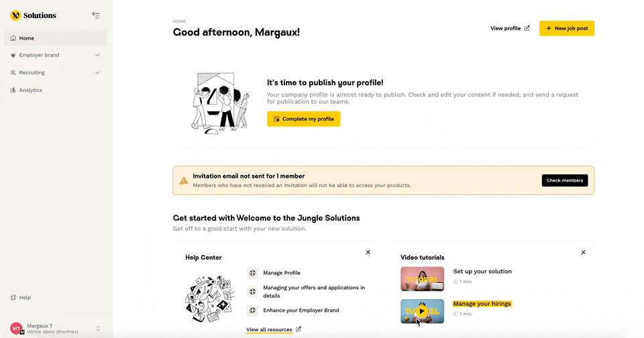Dismiss the Video tutorials card
Image resolution: width=644 pixels, height=338 pixels.
click(583, 252)
